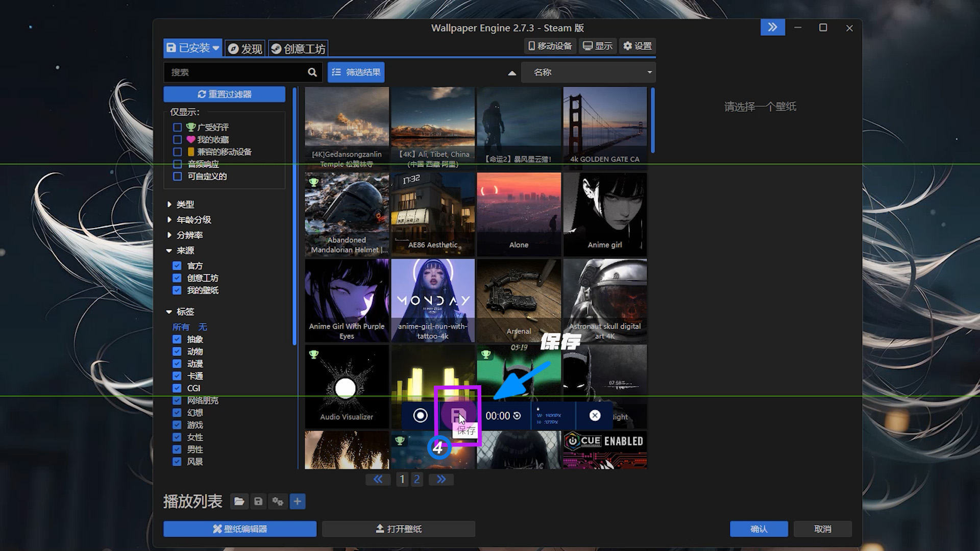The image size is (980, 551).
Task: Toggle ascending sort order arrow
Action: [512, 73]
